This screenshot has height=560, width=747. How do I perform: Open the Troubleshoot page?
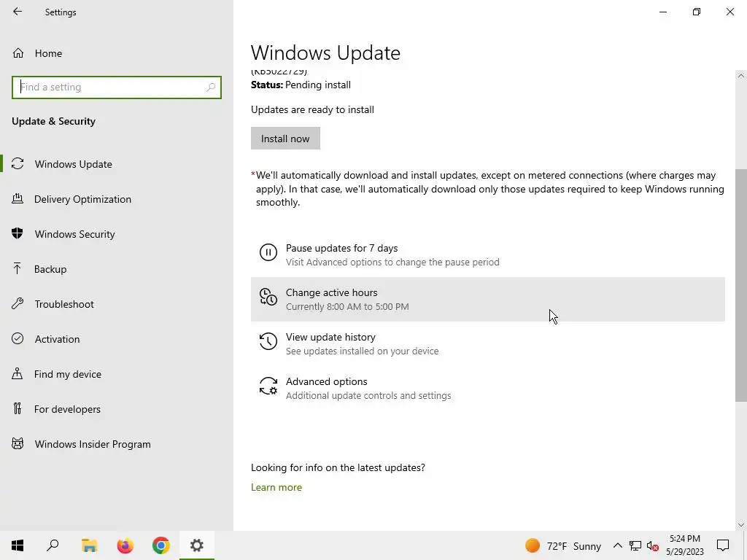click(117, 304)
